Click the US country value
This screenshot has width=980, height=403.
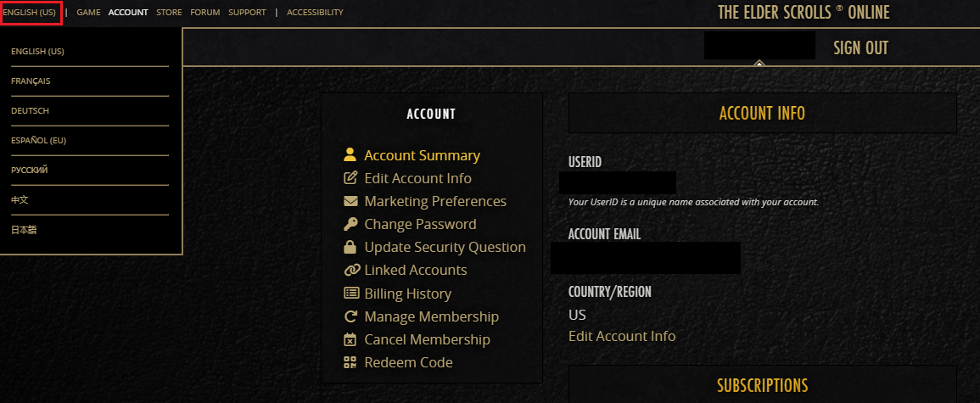[577, 315]
